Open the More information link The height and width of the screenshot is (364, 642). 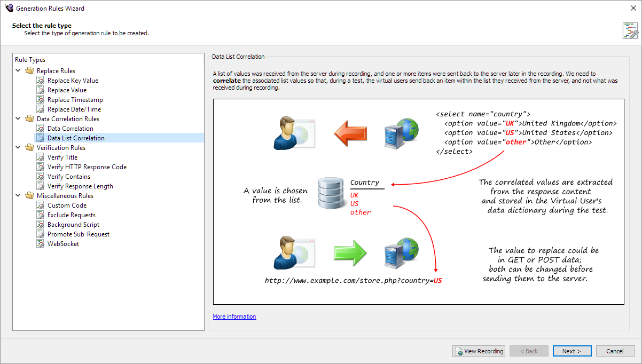click(x=234, y=316)
